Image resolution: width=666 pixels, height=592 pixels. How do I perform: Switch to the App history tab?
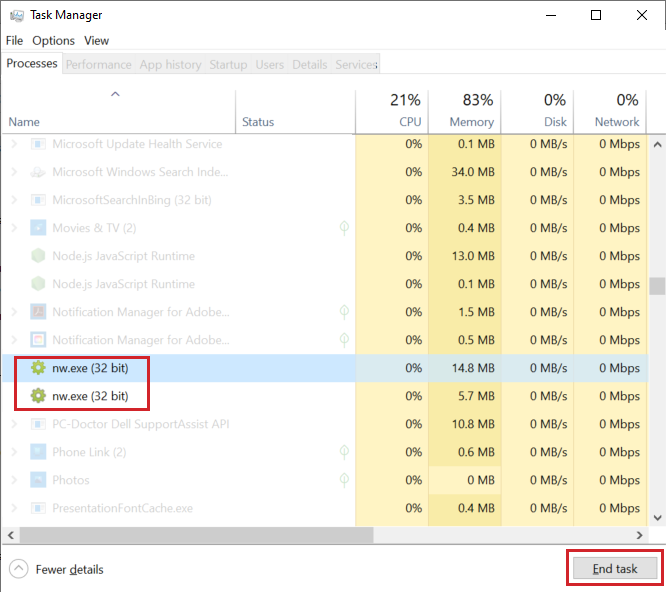[170, 65]
